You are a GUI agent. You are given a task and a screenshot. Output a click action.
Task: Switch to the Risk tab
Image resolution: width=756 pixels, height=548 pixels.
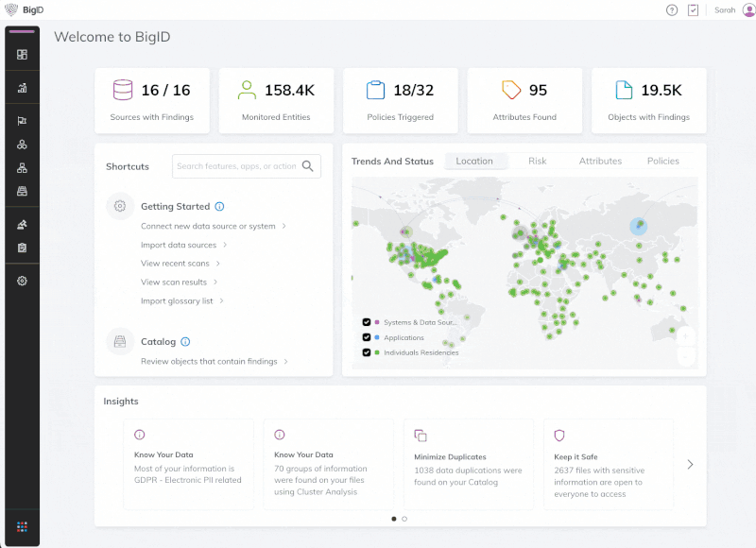[x=538, y=161]
